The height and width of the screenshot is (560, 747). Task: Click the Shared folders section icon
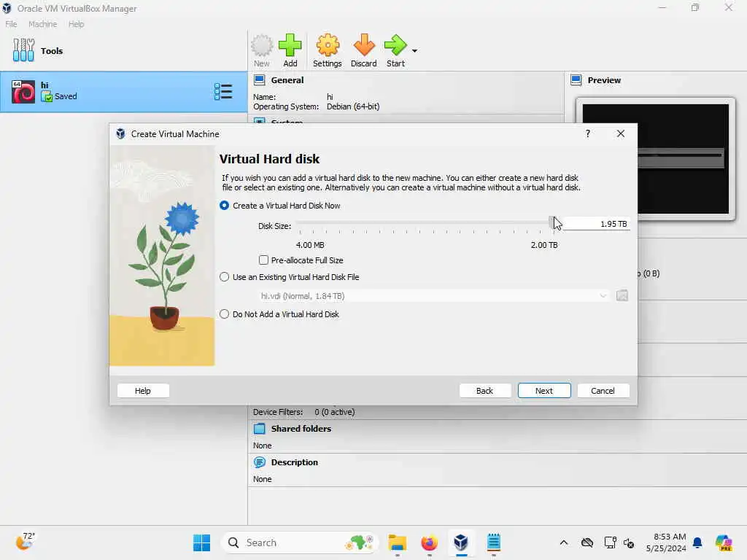(260, 429)
